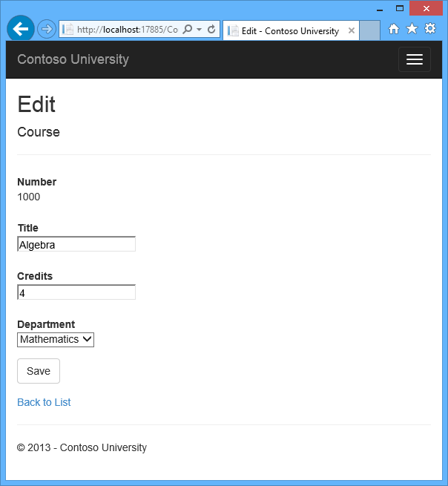Minimize the browser window
Screen dimensions: 448x486
click(x=378, y=8)
